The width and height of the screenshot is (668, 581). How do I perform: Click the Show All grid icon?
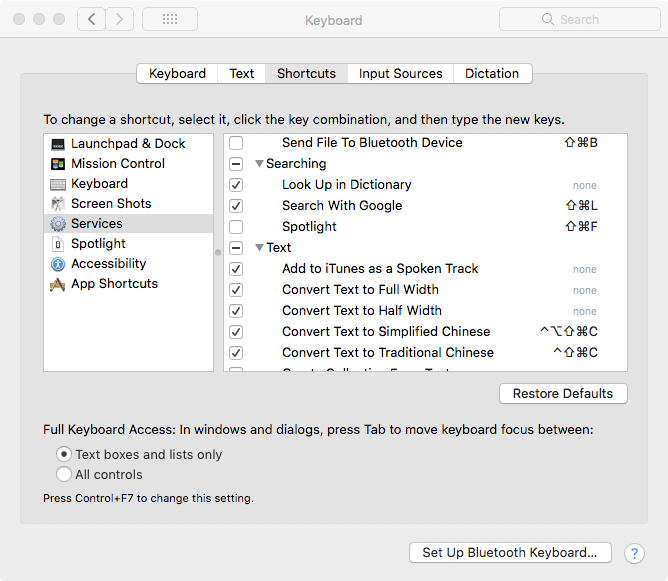point(170,19)
